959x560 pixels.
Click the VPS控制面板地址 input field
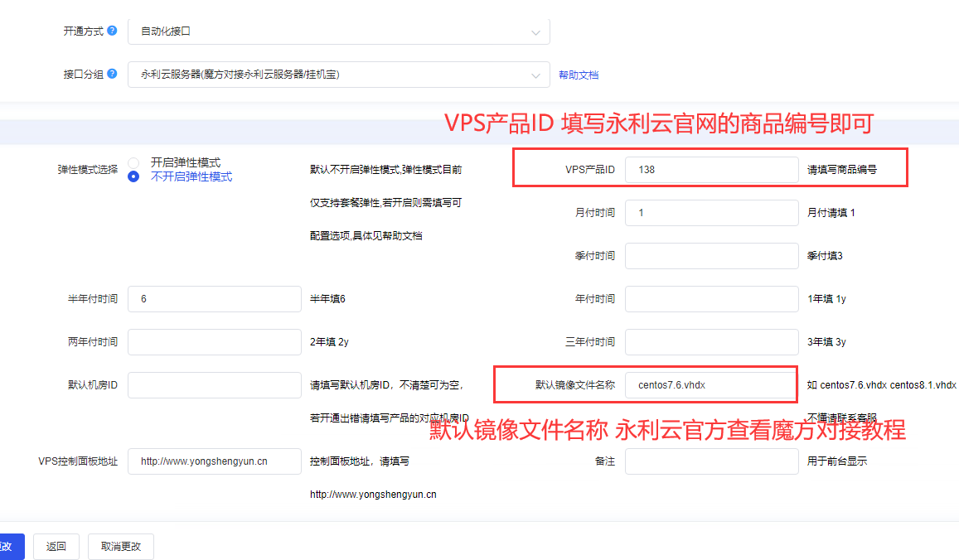(214, 461)
